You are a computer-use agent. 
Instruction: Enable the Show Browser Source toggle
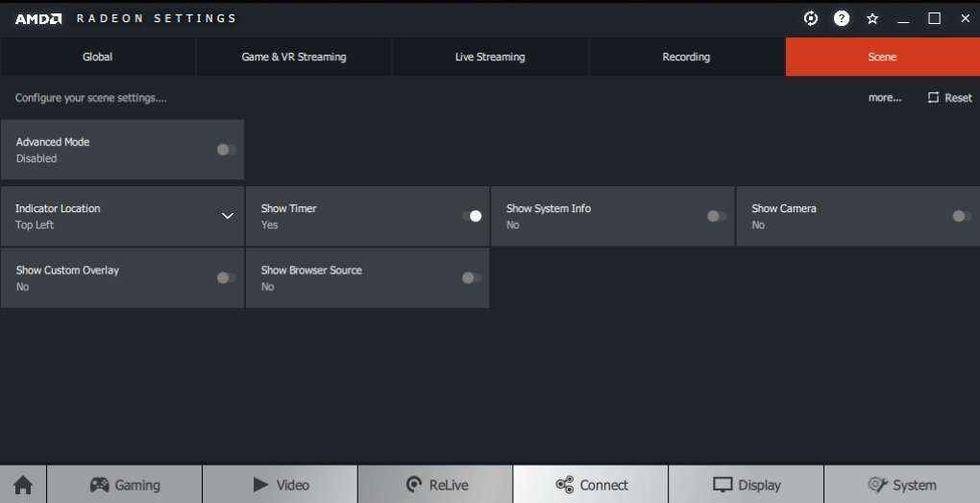click(x=472, y=277)
